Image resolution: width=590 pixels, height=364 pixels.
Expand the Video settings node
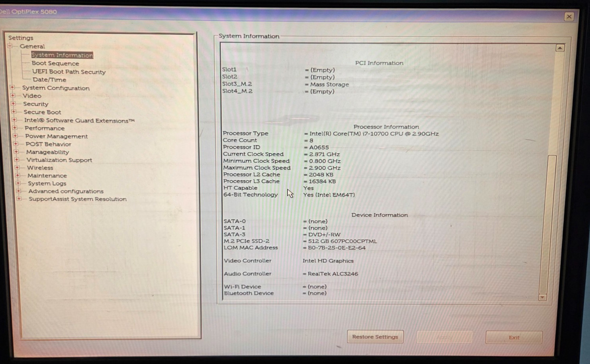pyautogui.click(x=13, y=95)
